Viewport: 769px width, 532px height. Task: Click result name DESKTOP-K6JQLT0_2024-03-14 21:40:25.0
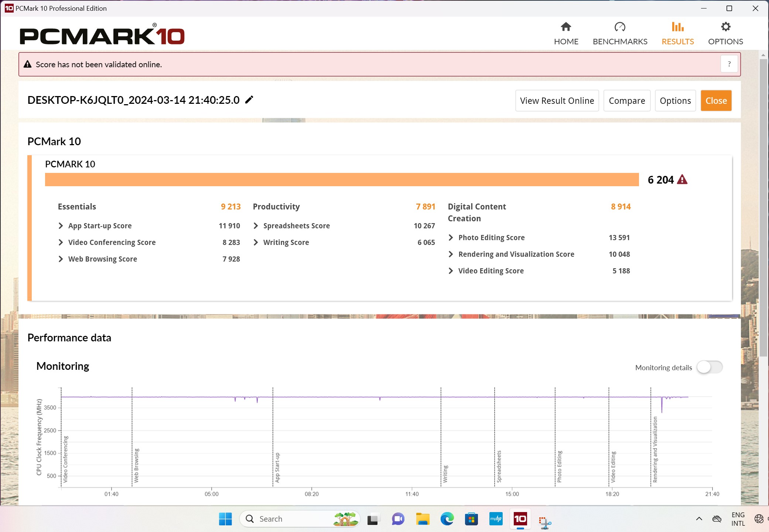pyautogui.click(x=133, y=100)
